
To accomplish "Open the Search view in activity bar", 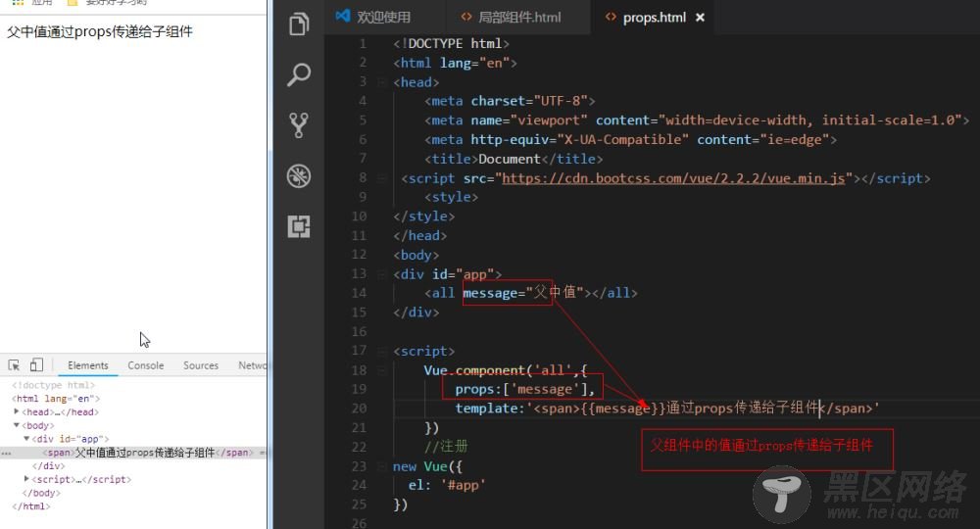I will [x=299, y=74].
